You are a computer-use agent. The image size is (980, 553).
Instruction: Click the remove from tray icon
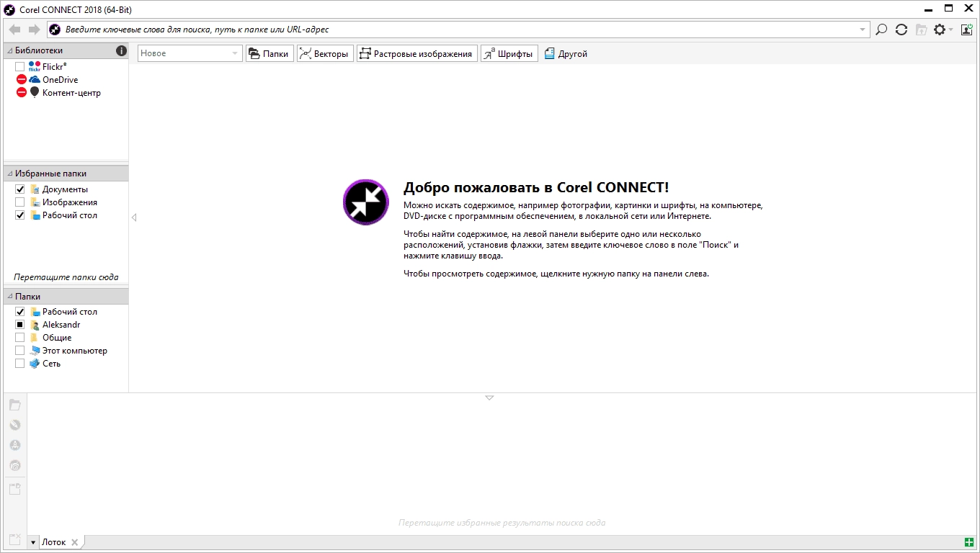click(x=14, y=489)
